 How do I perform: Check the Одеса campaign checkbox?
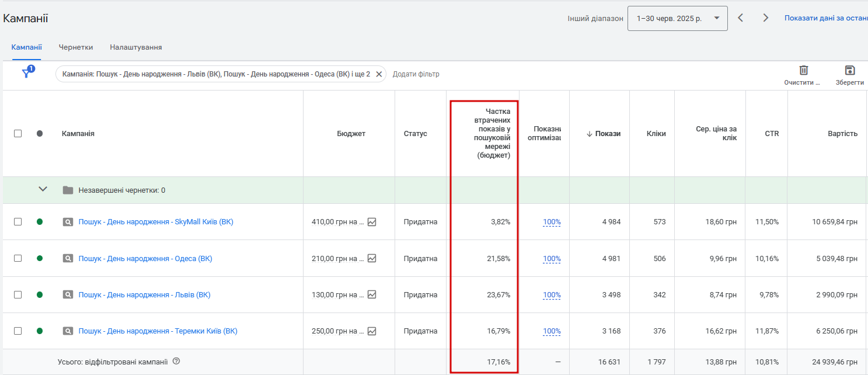[x=18, y=258]
